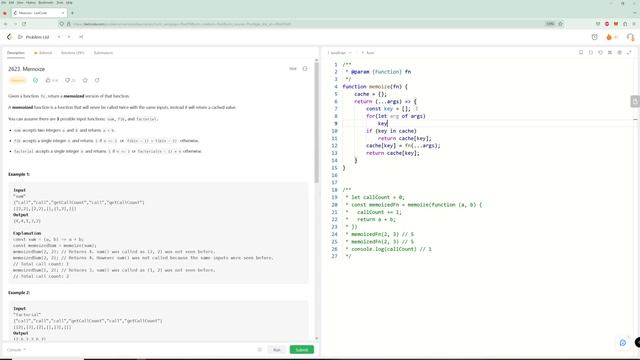Click the browser reload button
Viewport: 640px width, 360px height.
(24, 24)
